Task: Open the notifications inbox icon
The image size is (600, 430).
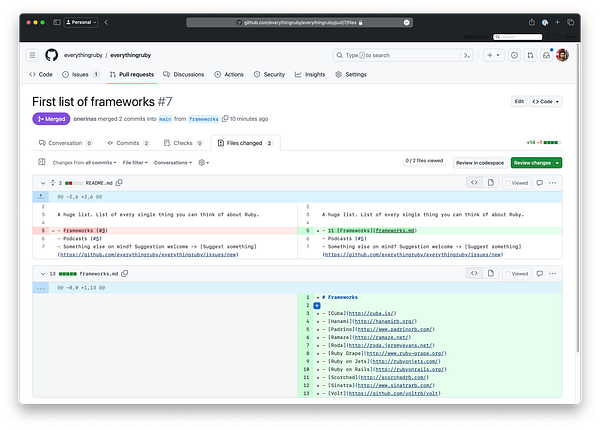Action: coord(546,55)
